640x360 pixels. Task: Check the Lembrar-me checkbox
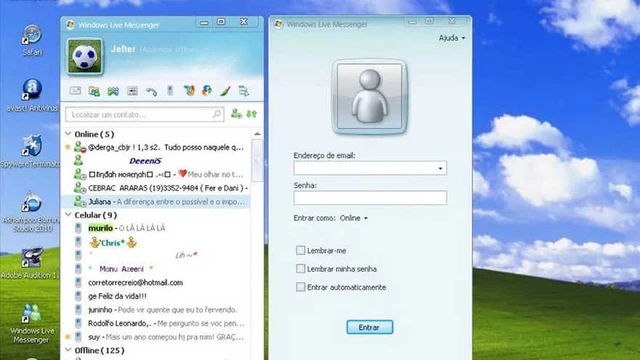(x=300, y=250)
